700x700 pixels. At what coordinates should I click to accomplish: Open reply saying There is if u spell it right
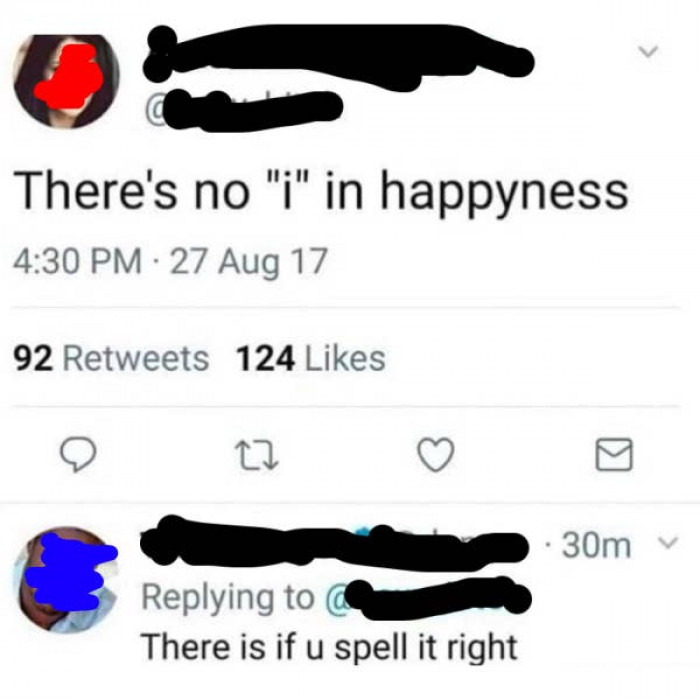(329, 647)
